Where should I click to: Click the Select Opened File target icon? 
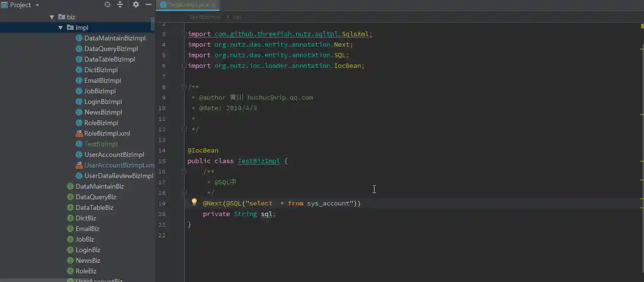[107, 4]
